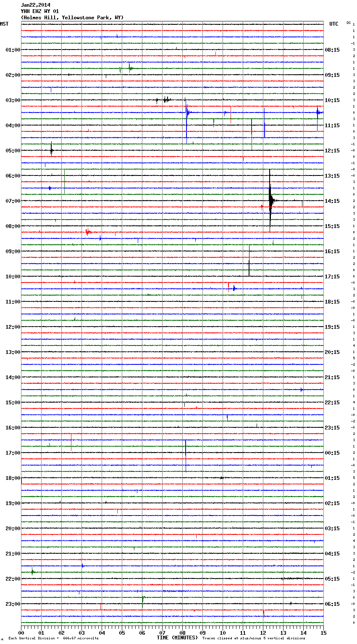This screenshot has width=357, height=644.
Task: Select the 10:00 MST time label
Action: (13, 277)
